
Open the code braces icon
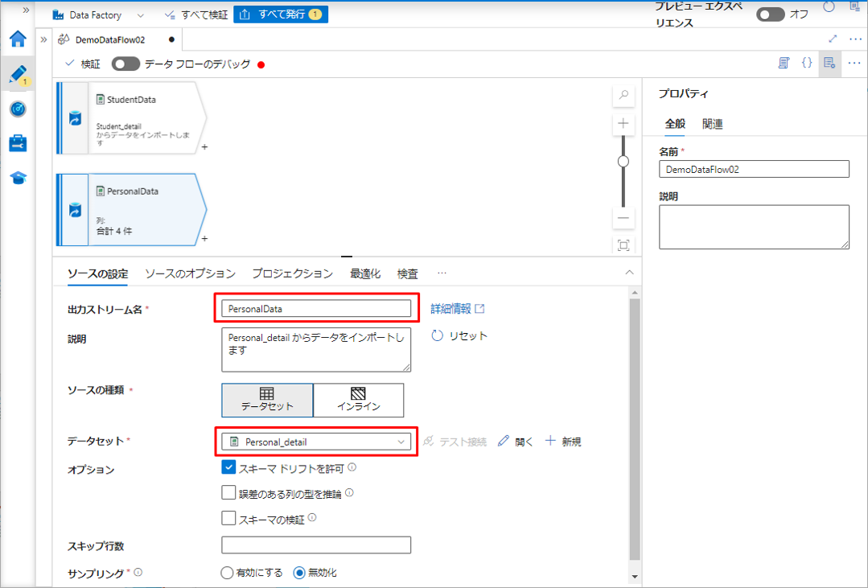(807, 63)
